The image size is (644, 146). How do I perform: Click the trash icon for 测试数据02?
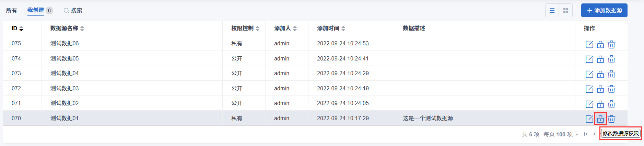point(611,104)
